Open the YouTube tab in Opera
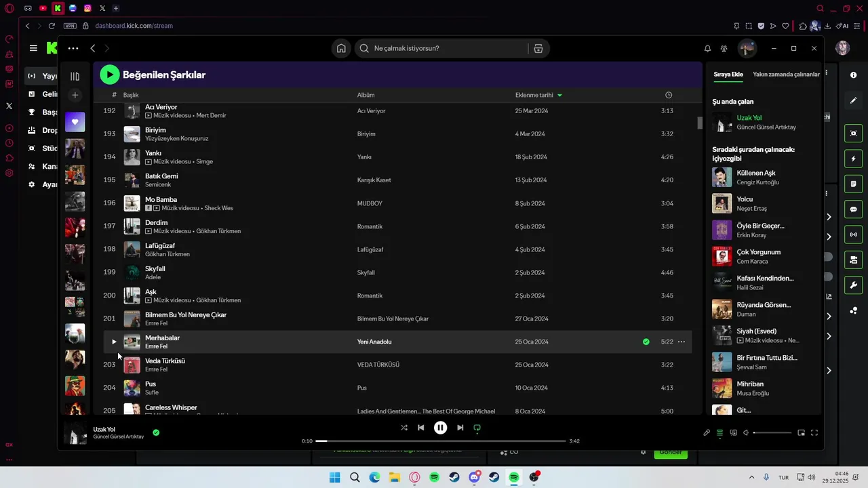868x488 pixels. 43,8
